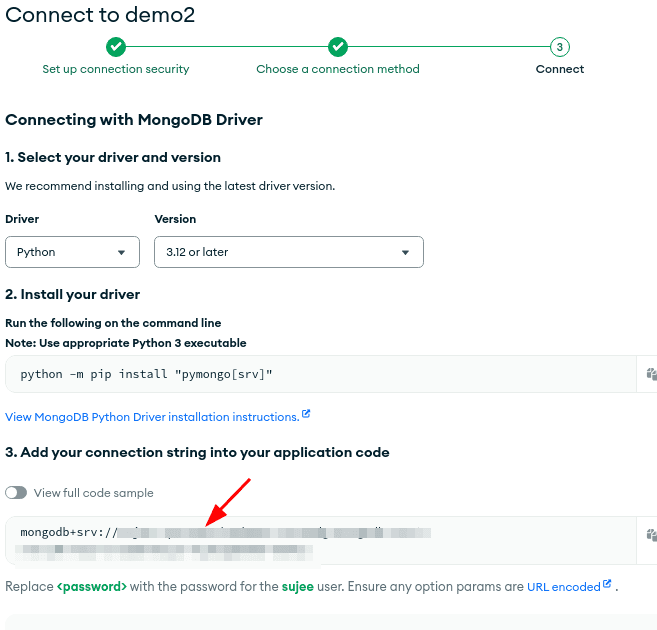Click the Version dropdown arrow
Image resolution: width=657 pixels, height=630 pixels.
(405, 253)
